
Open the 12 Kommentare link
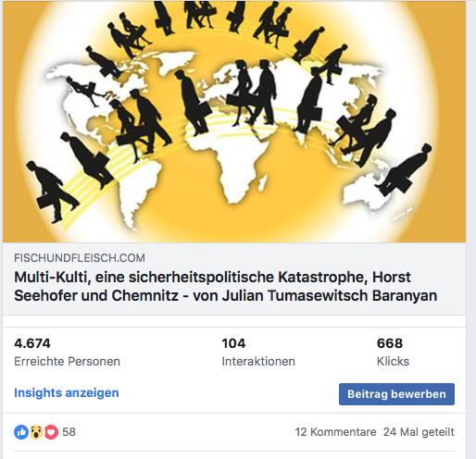(x=335, y=432)
